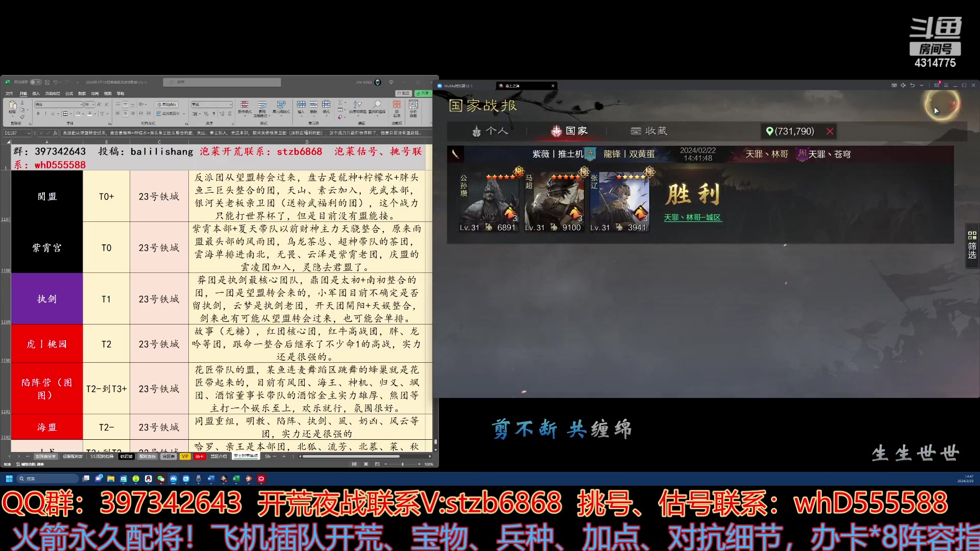Screen dimensions: 980x551
Task: Click the percent style icon
Action: (x=206, y=114)
